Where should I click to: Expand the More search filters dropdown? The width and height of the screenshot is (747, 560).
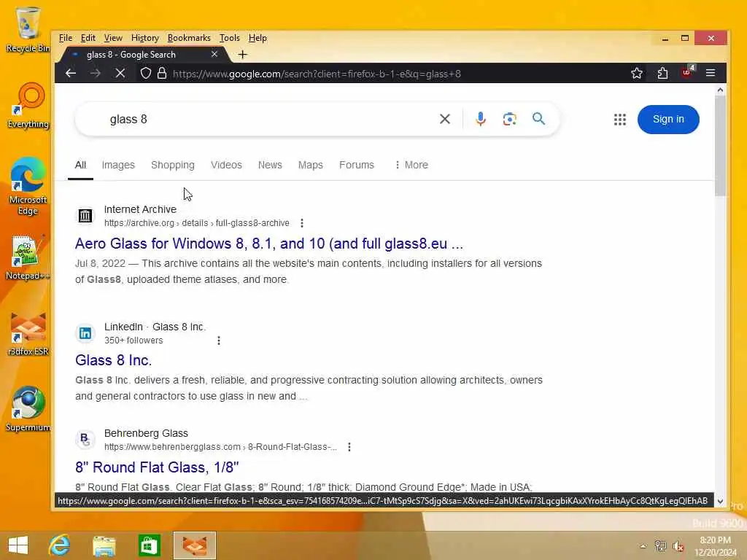(411, 165)
